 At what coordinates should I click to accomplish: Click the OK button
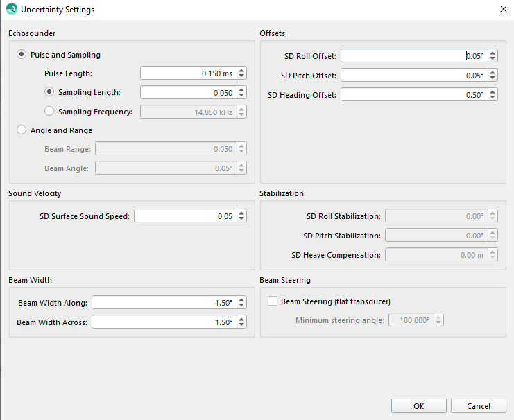(418, 406)
